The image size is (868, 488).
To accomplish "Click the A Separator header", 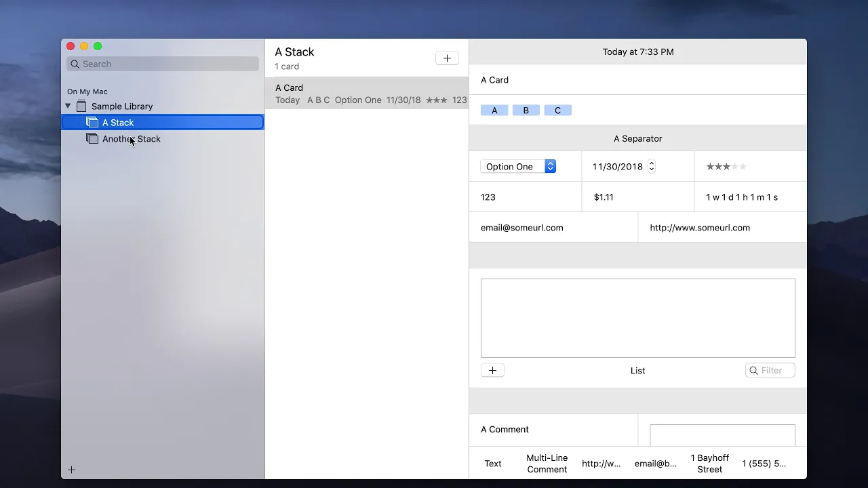I will click(638, 138).
